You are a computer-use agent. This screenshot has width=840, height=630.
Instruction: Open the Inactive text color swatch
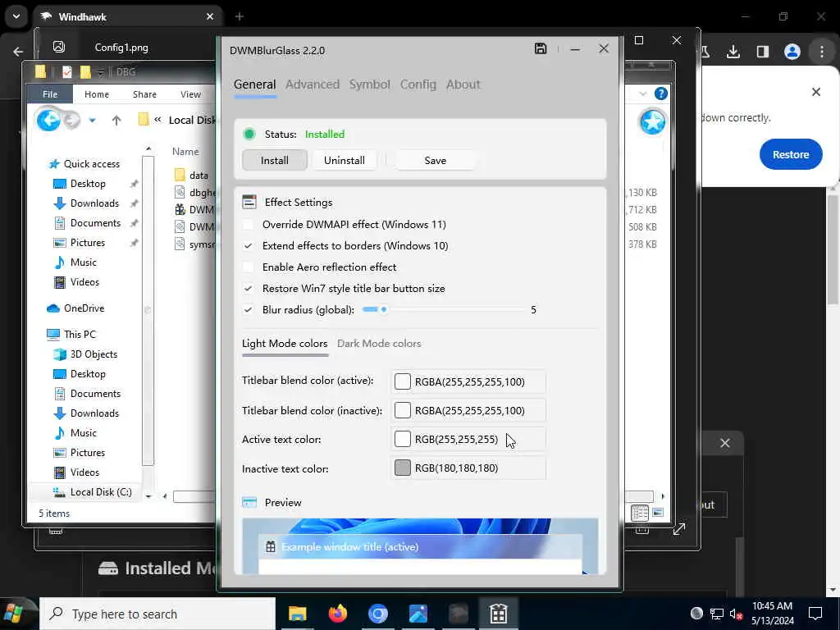pos(402,468)
